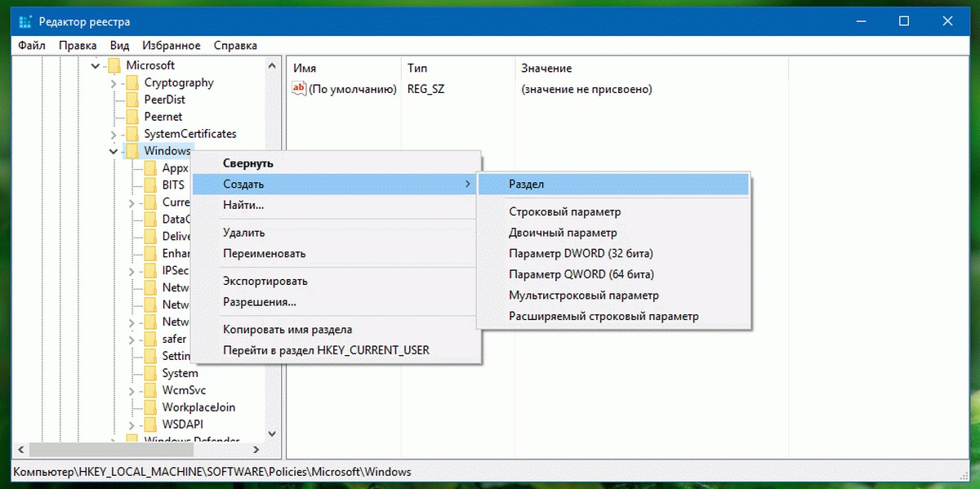
Task: Expand the WcmSvc node arrow
Action: point(131,390)
